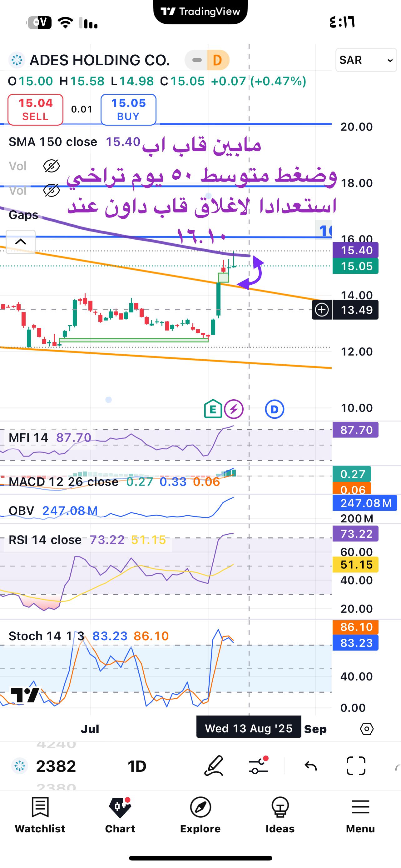Select the Gaps indicator legend
The image size is (401, 868).
[23, 215]
